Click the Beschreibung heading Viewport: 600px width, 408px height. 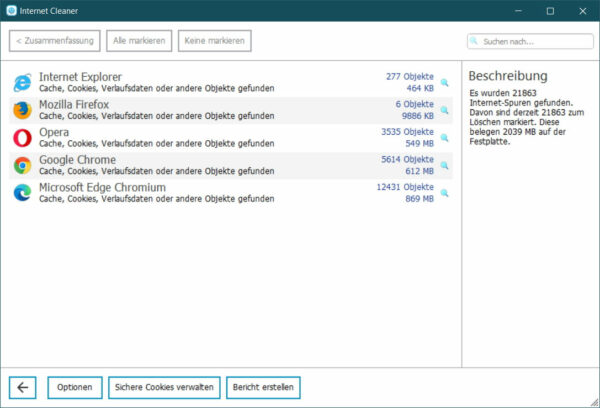coord(508,76)
